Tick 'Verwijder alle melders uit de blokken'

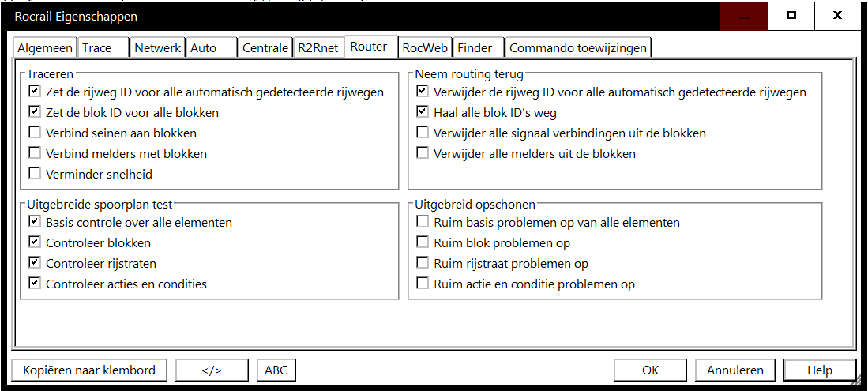point(423,153)
